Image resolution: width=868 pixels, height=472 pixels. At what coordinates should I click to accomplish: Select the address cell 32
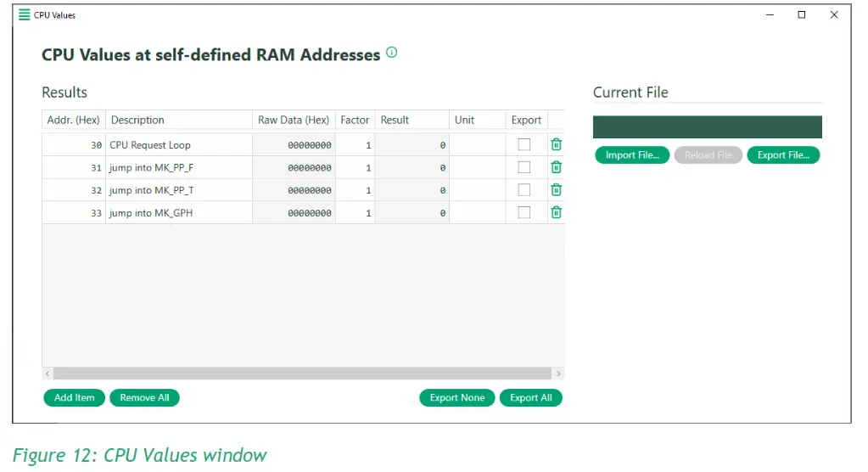tap(74, 190)
